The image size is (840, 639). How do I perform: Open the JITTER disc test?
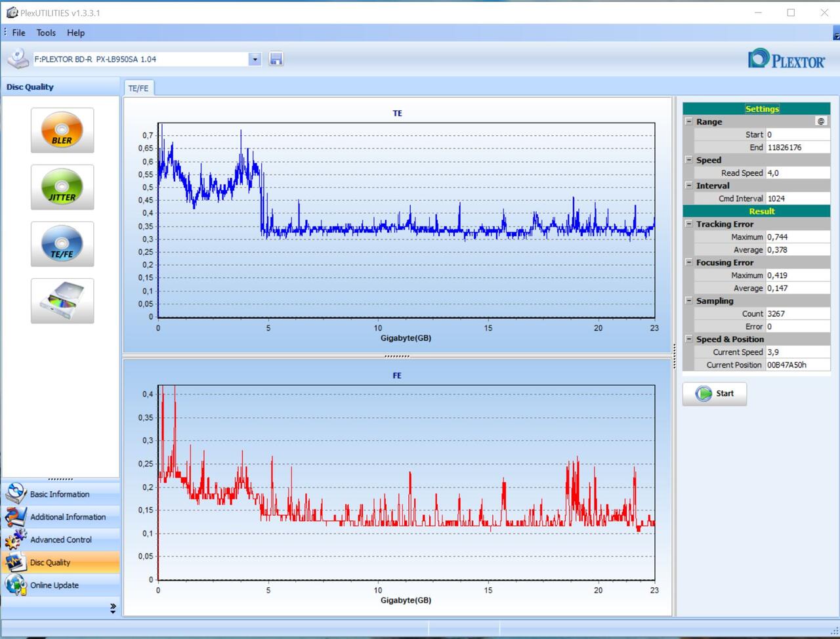point(62,188)
